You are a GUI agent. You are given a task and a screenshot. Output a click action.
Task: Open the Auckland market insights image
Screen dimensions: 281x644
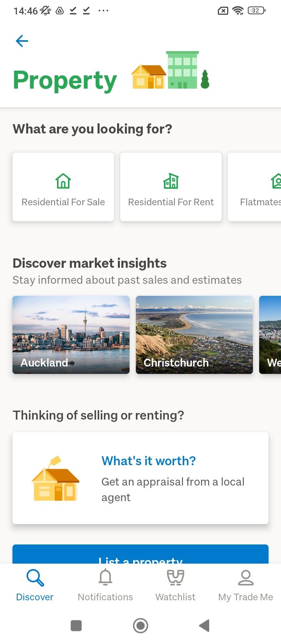coord(71,334)
